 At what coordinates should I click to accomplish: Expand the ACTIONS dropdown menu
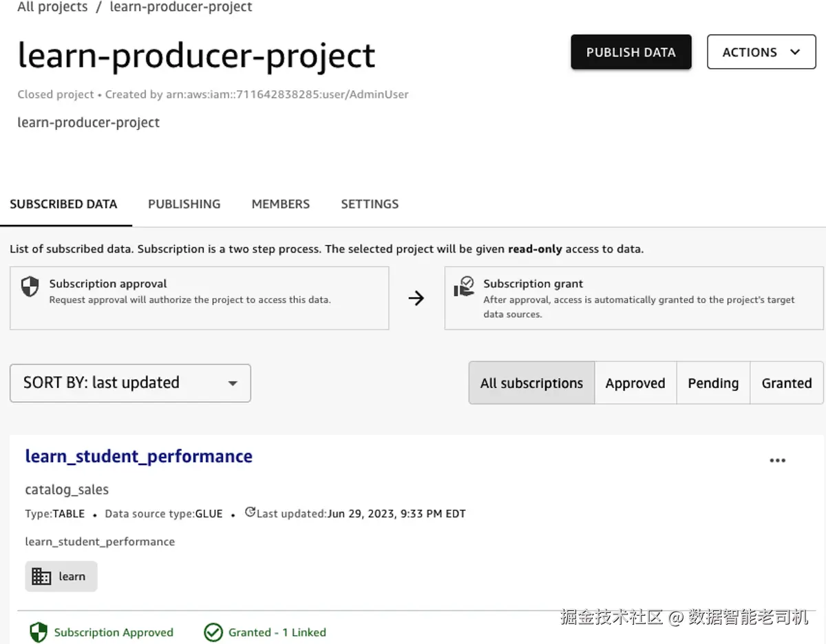(x=760, y=52)
